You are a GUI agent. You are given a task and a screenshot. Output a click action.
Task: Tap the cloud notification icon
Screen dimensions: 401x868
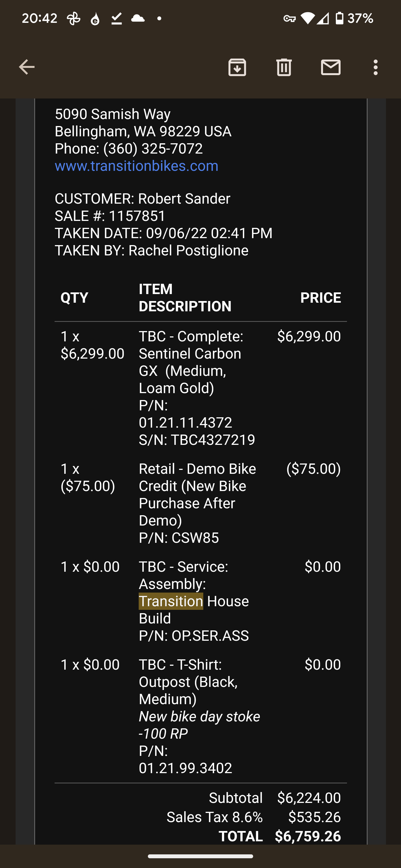pos(138,18)
